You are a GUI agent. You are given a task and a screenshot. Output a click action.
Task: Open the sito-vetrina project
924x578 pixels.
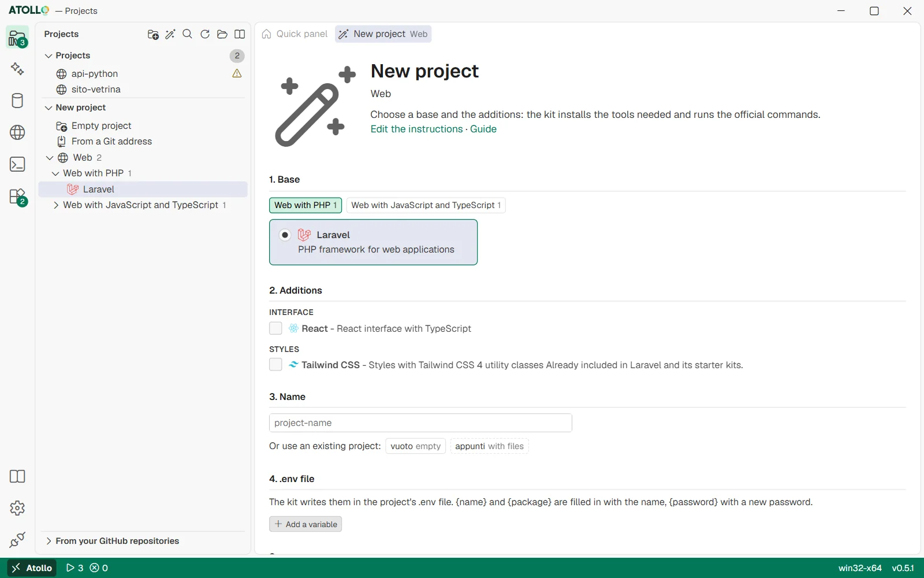point(96,90)
